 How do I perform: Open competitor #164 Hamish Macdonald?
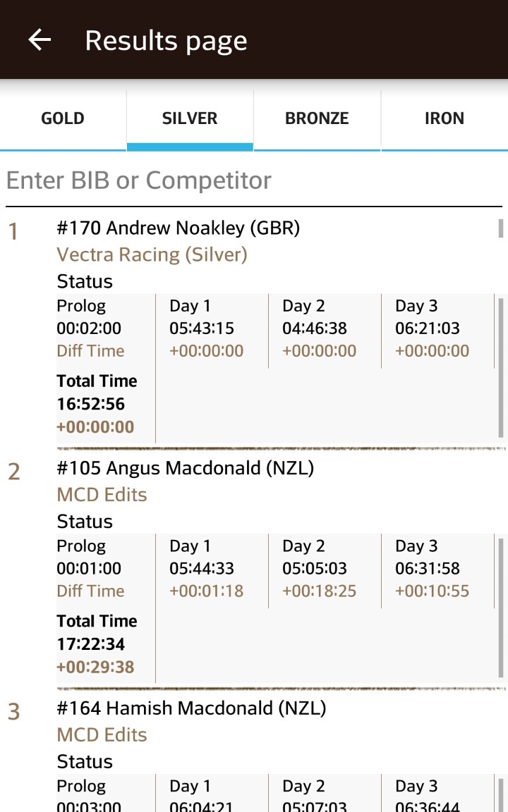coord(191,708)
